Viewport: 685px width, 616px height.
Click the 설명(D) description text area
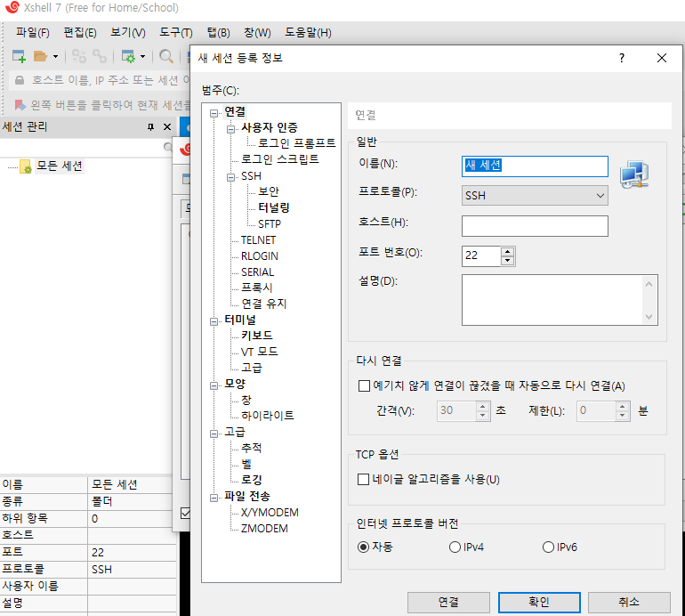(560, 300)
